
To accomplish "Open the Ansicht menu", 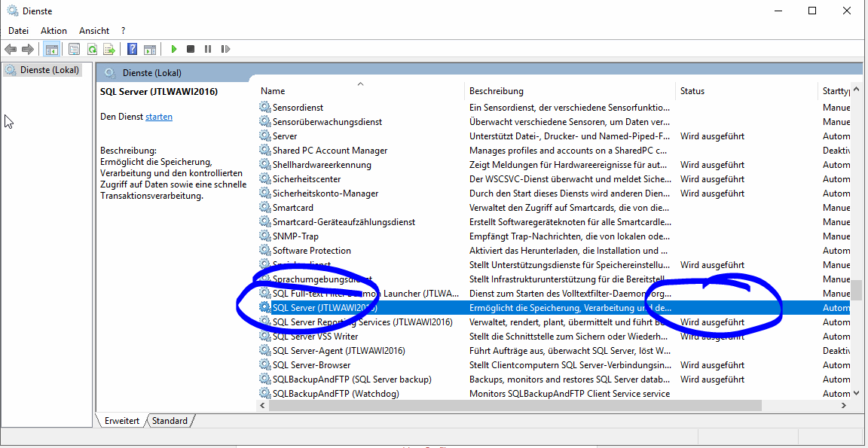I will click(x=94, y=31).
